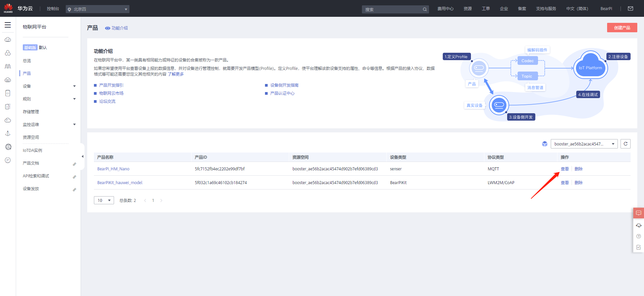Screen dimensions: 644x296
Task: Click into the top search input field
Action: click(392, 9)
